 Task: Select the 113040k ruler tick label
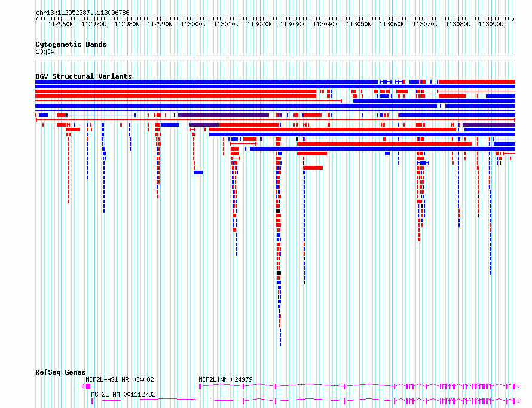coord(325,24)
